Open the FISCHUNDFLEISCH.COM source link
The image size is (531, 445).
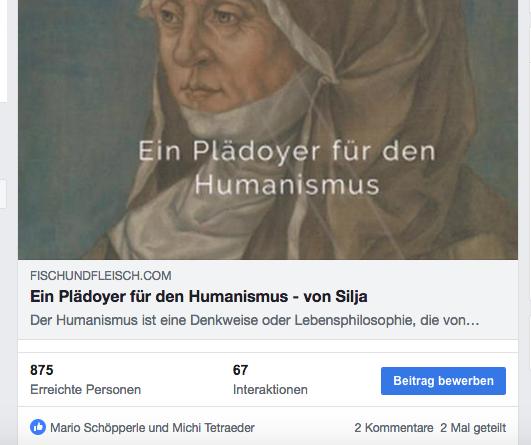point(101,276)
